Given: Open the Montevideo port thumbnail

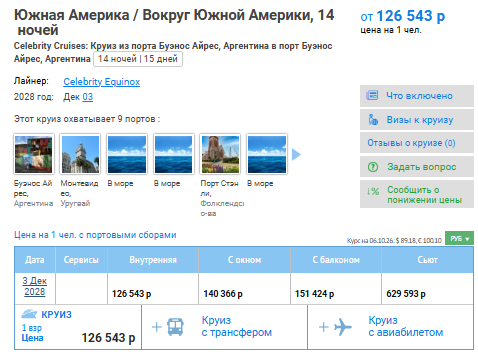Looking at the screenshot, I should [x=80, y=154].
